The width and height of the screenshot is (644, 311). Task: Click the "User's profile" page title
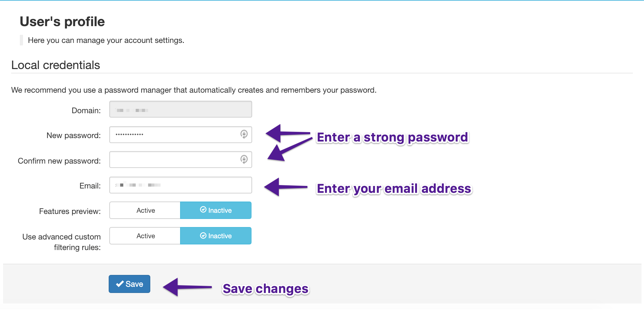(x=62, y=22)
